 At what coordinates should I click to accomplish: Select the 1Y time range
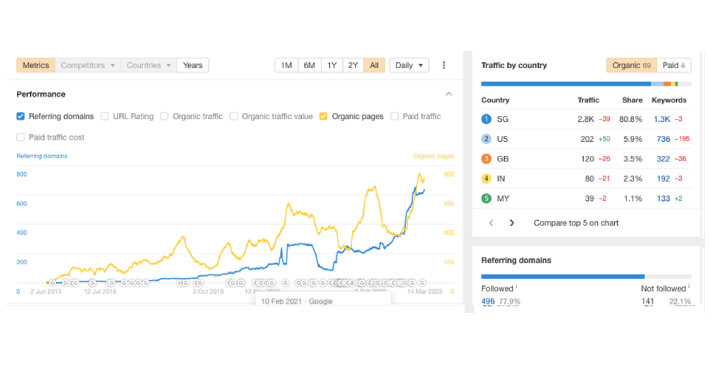coord(332,65)
